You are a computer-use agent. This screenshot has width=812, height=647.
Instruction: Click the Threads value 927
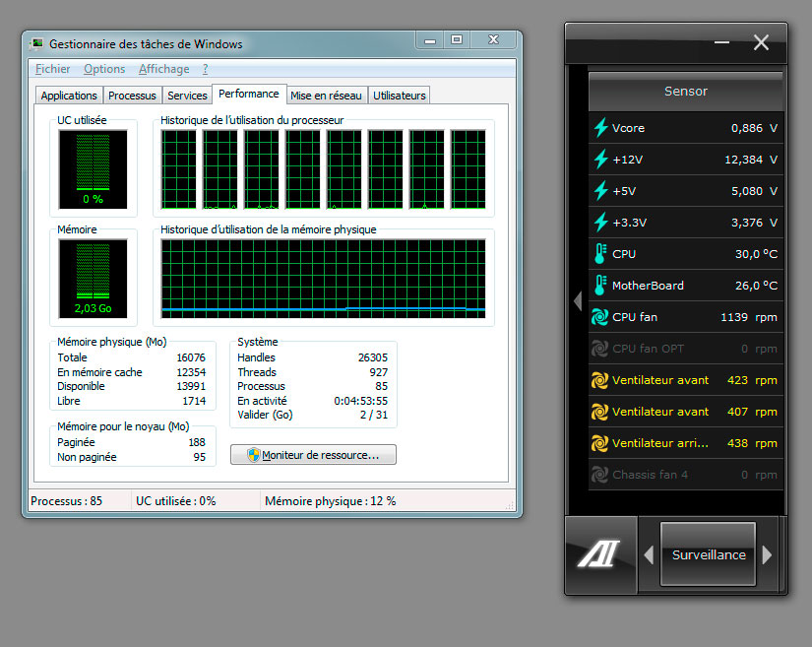pyautogui.click(x=379, y=372)
